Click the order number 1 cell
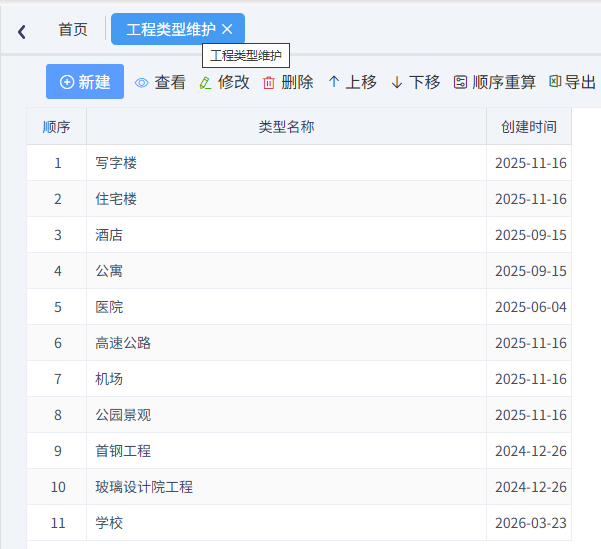The image size is (601, 549). pyautogui.click(x=57, y=163)
